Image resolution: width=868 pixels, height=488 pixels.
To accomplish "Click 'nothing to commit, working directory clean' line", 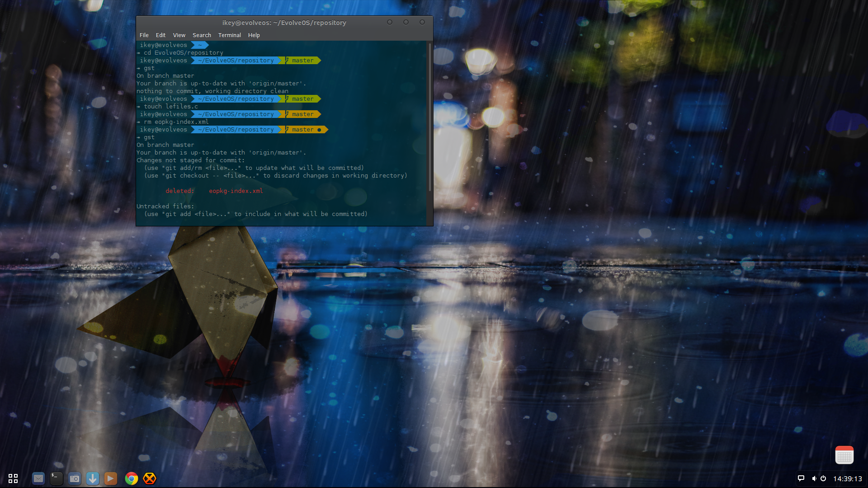I will [x=212, y=91].
